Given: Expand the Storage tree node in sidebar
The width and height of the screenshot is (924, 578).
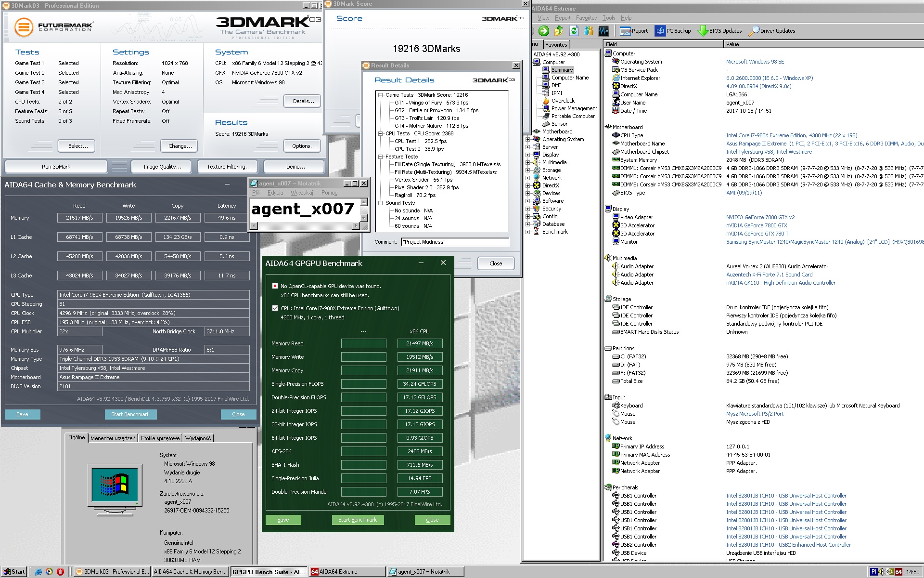Looking at the screenshot, I should (x=528, y=170).
